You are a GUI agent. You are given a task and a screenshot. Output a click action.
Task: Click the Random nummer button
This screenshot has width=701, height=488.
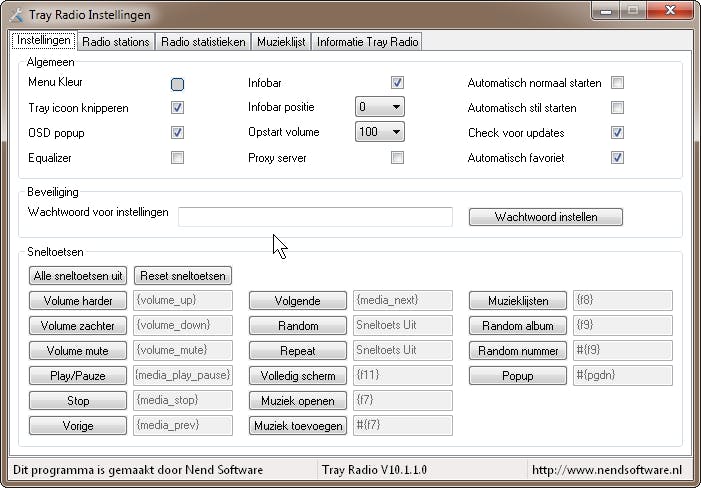pos(518,351)
